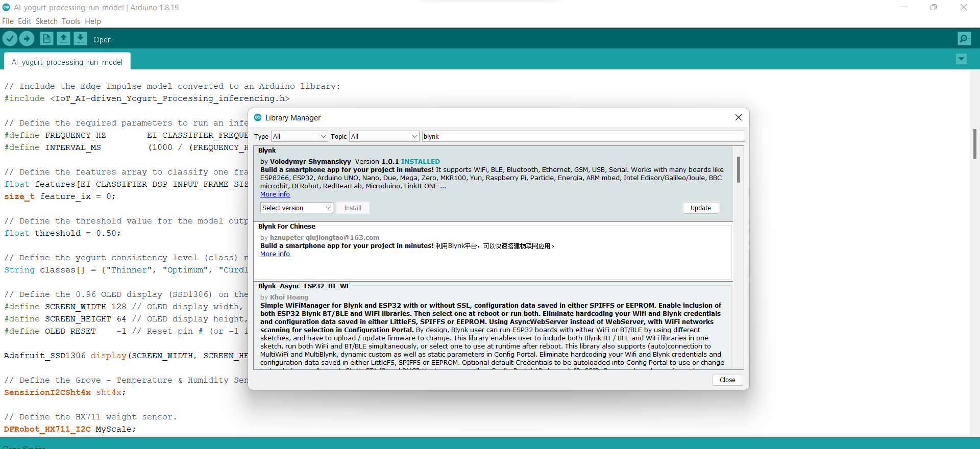Image resolution: width=980 pixels, height=449 pixels.
Task: Click the 'DFRobot_HX711_I2C MyScale;' code line
Action: click(x=70, y=429)
